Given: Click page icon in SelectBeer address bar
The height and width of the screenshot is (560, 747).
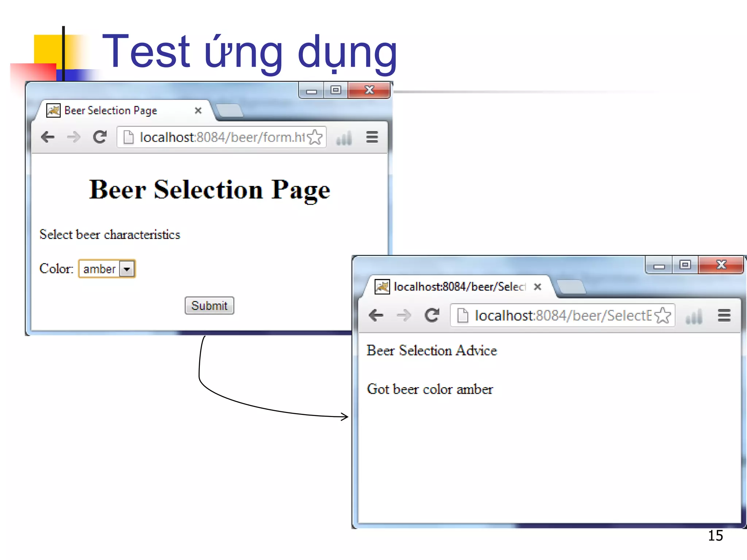Looking at the screenshot, I should pos(462,315).
